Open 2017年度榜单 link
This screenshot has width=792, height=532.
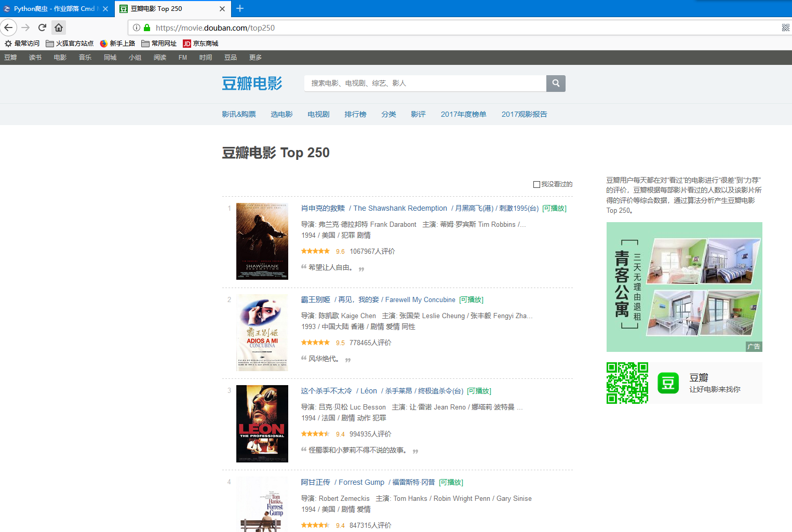click(464, 114)
